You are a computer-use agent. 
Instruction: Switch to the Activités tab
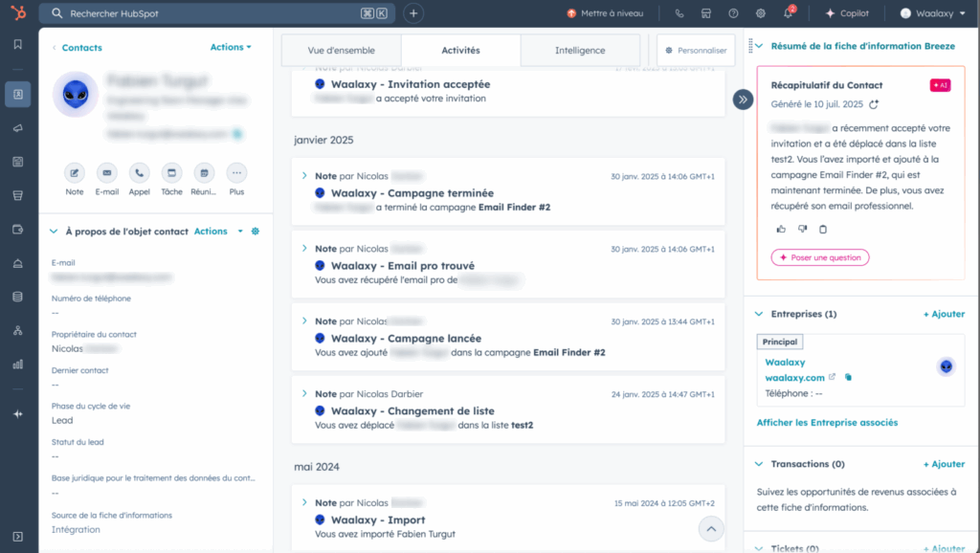pyautogui.click(x=460, y=51)
